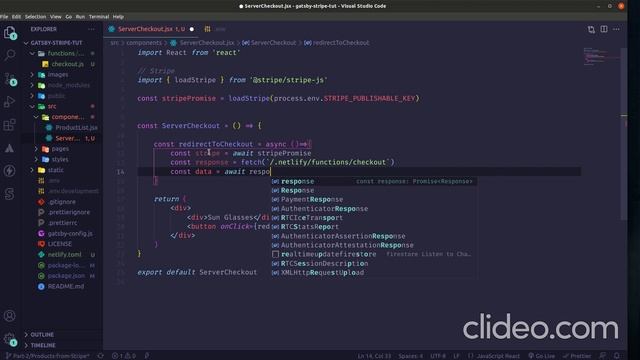Open the Go menu
640x360 pixels.
pyautogui.click(x=69, y=17)
